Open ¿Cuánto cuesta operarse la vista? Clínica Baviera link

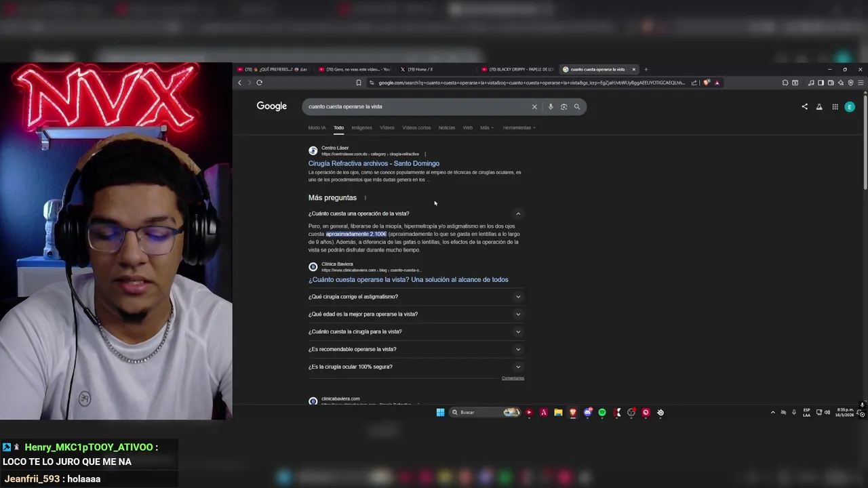coord(408,279)
